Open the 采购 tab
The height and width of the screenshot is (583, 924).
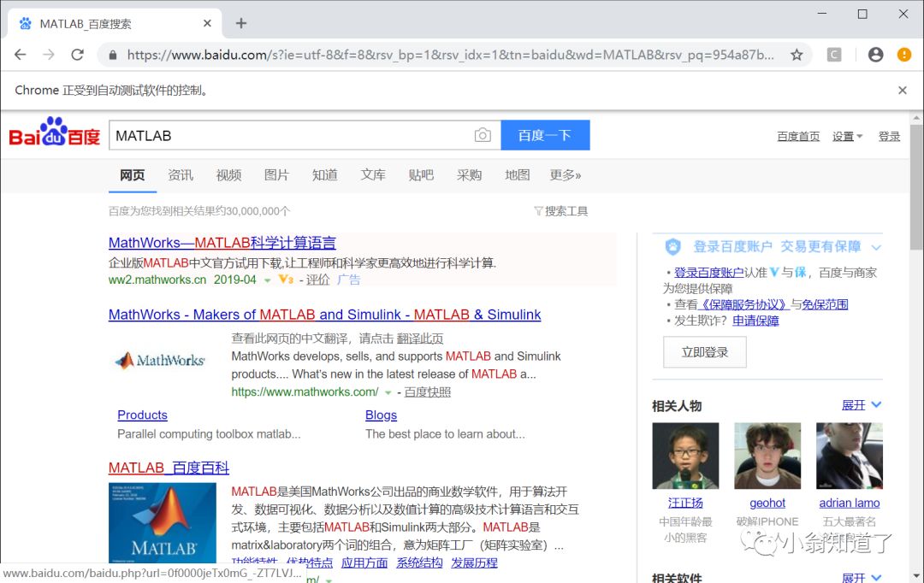click(x=469, y=175)
